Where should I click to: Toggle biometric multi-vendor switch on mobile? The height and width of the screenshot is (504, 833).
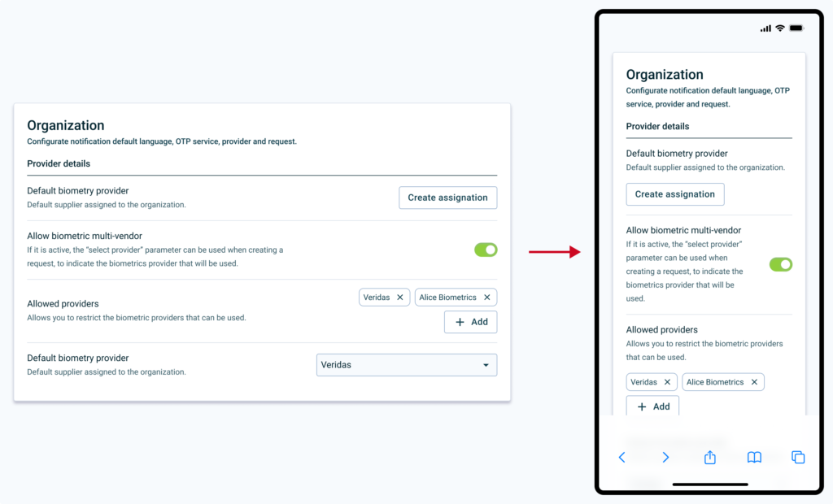point(780,264)
